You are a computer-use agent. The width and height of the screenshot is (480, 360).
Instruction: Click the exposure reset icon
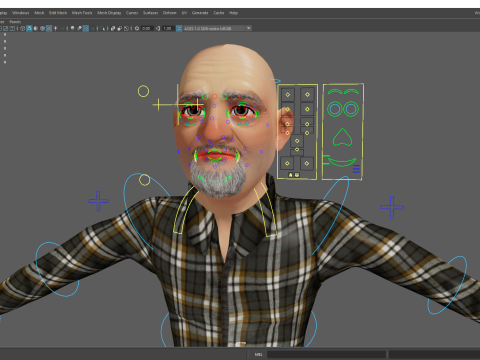(137, 28)
